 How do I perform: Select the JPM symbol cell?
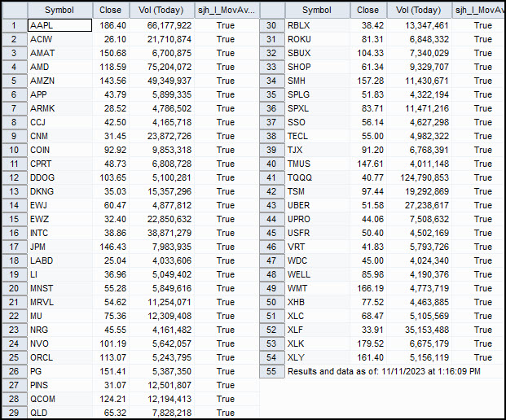click(x=60, y=247)
